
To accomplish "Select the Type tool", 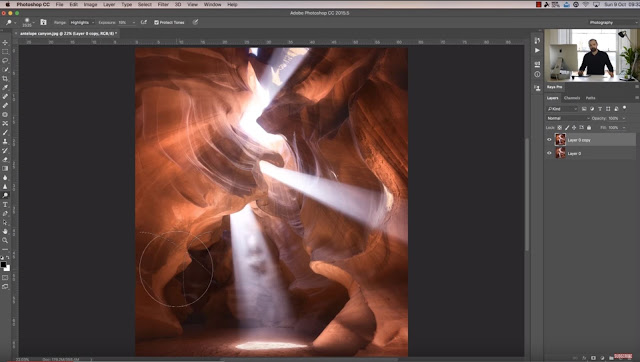I will pos(5,204).
